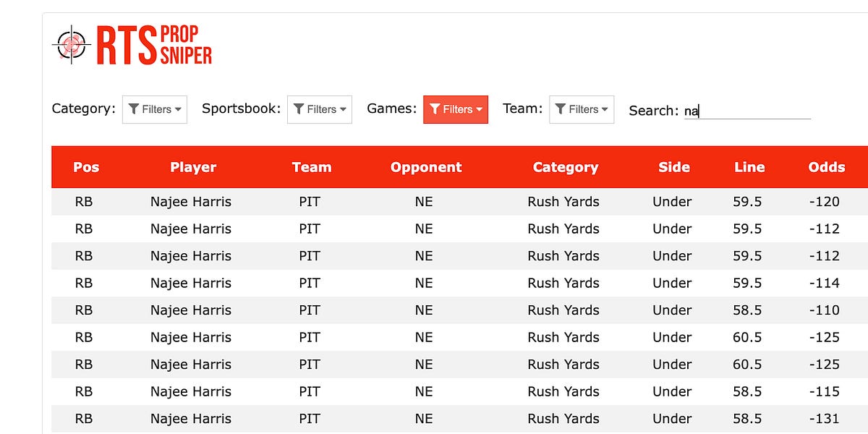This screenshot has height=434, width=868.
Task: Click the Player column header
Action: click(192, 167)
